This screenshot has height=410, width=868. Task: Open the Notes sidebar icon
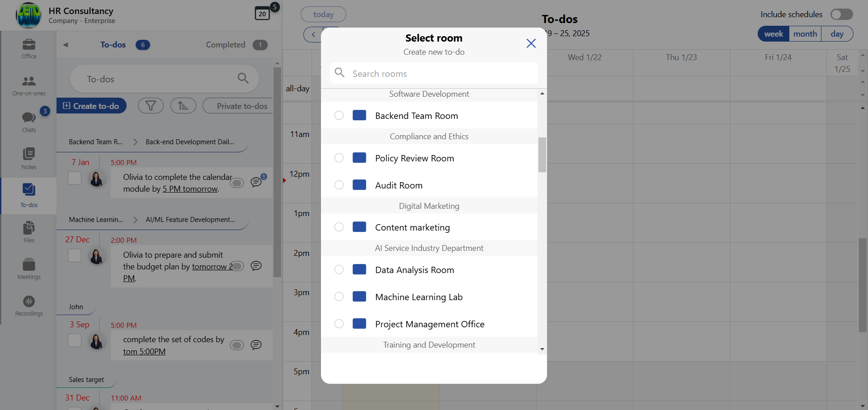coord(28,158)
